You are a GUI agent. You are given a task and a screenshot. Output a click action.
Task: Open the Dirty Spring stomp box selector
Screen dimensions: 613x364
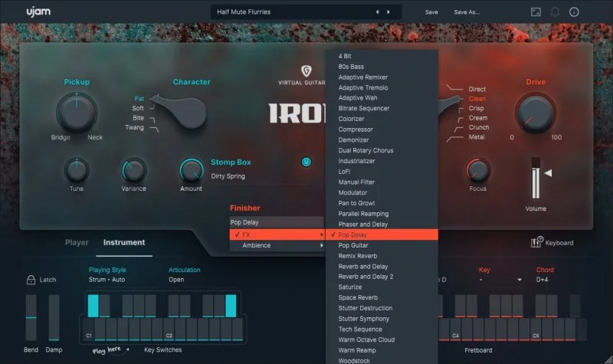(228, 176)
